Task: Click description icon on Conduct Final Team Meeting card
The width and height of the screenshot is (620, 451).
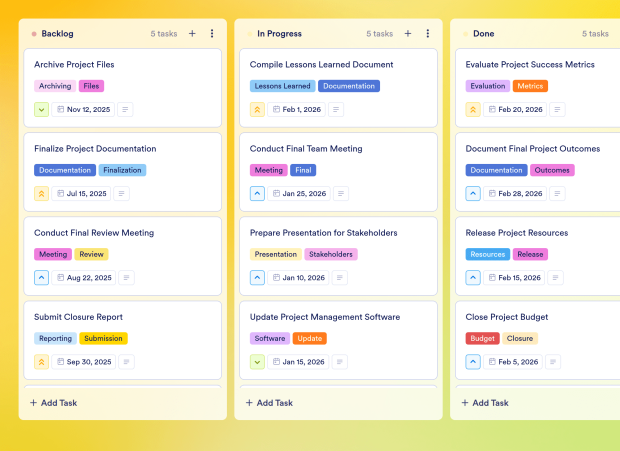Action: pyautogui.click(x=341, y=194)
